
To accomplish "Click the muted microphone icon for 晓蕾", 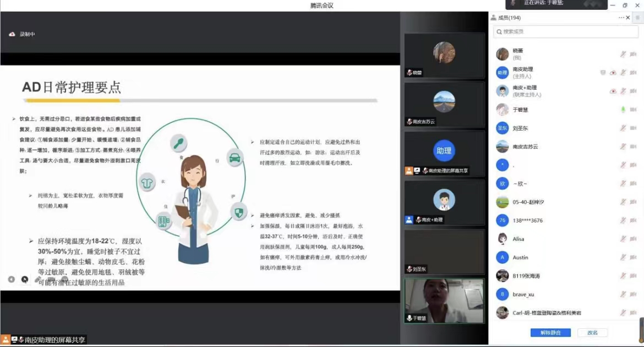I will click(623, 54).
